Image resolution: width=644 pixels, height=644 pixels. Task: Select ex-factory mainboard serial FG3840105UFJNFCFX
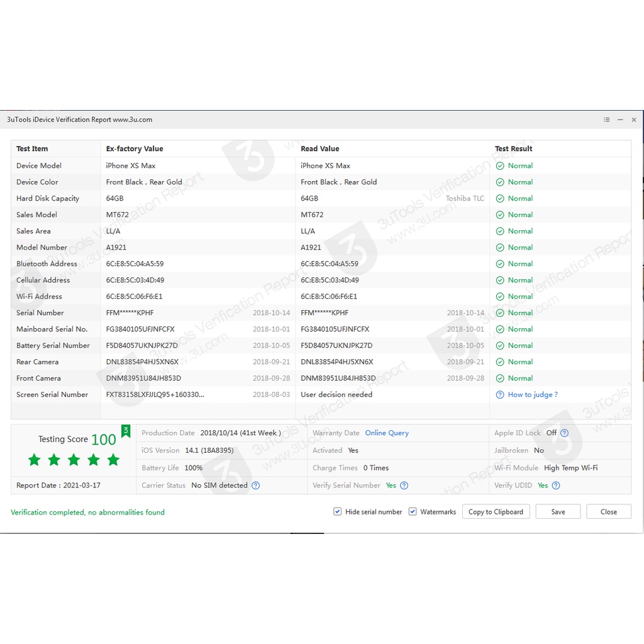coord(140,330)
